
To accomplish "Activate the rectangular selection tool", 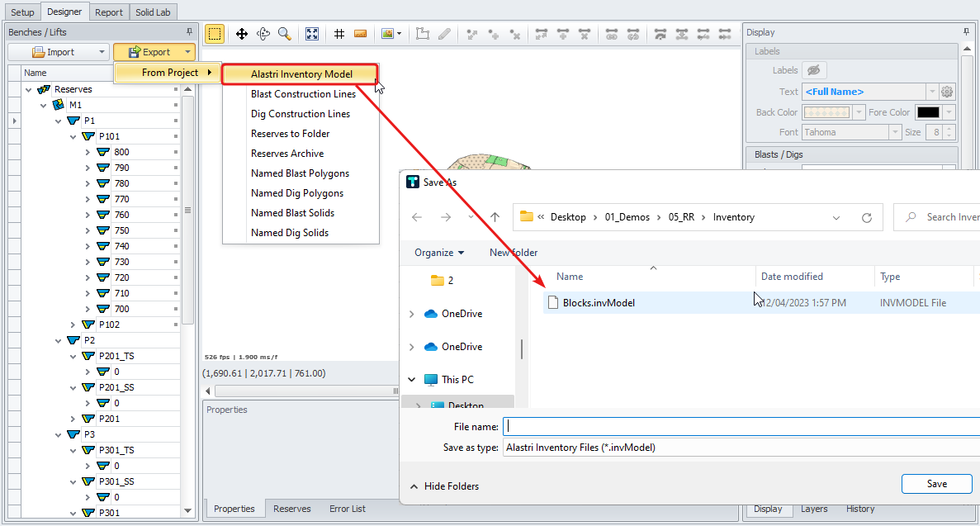I will [x=215, y=34].
